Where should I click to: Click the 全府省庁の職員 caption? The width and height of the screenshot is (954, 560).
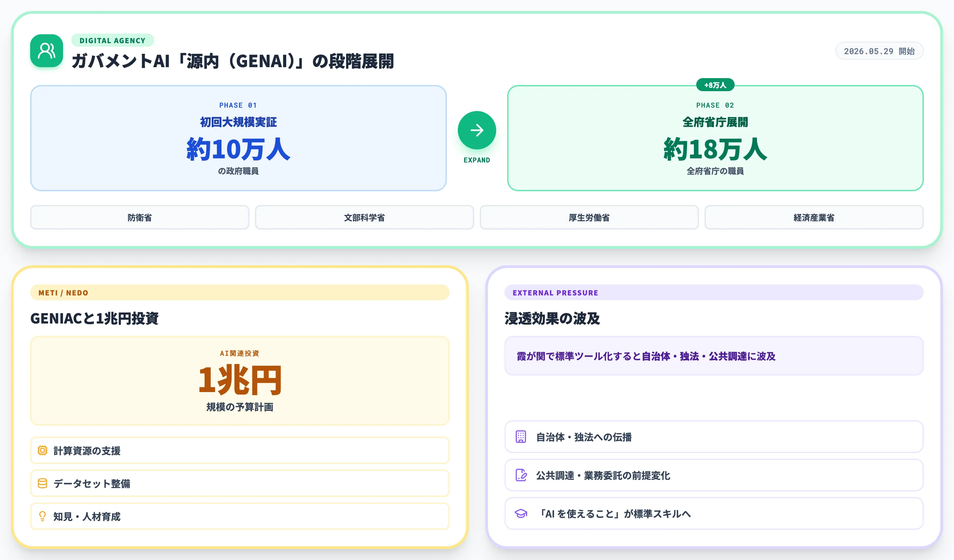point(715,171)
